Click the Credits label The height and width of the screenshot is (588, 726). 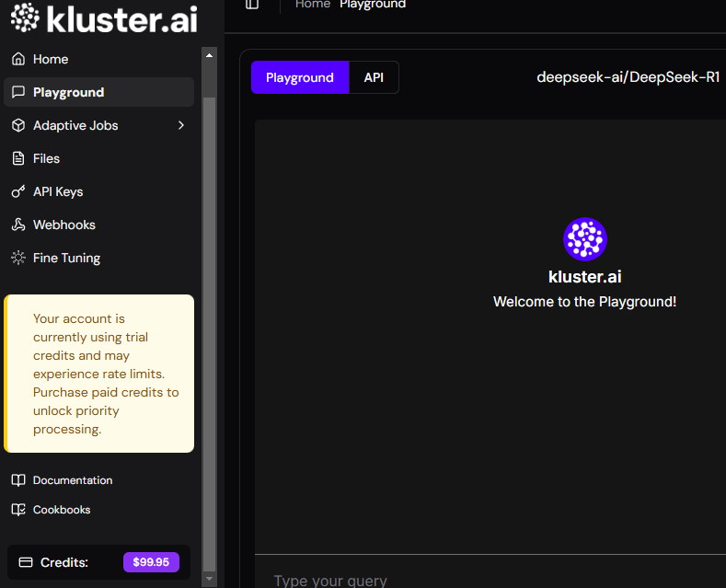pyautogui.click(x=63, y=562)
